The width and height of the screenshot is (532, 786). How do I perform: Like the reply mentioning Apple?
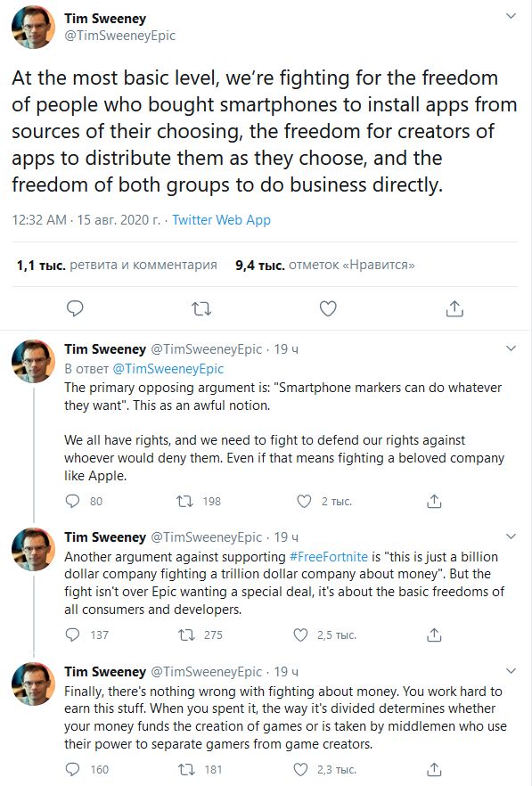[305, 501]
